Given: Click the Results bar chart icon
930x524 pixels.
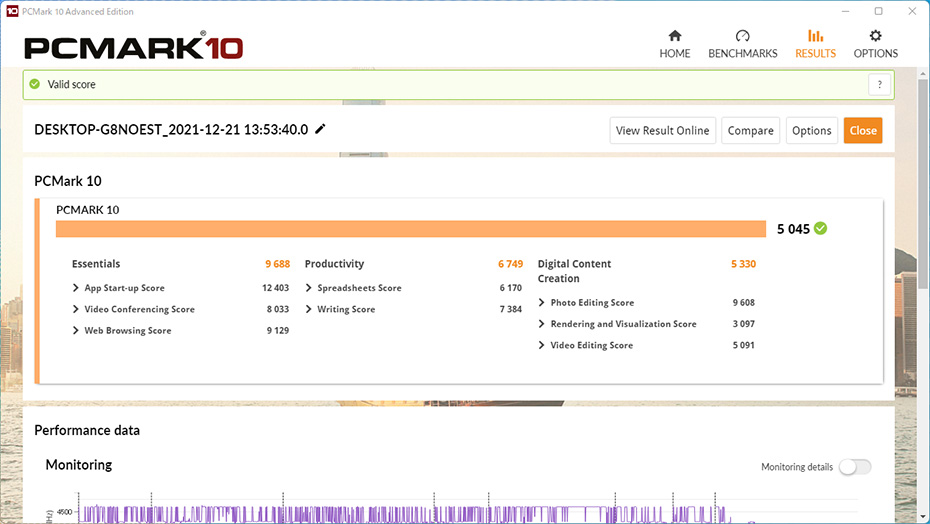Looking at the screenshot, I should pos(816,36).
